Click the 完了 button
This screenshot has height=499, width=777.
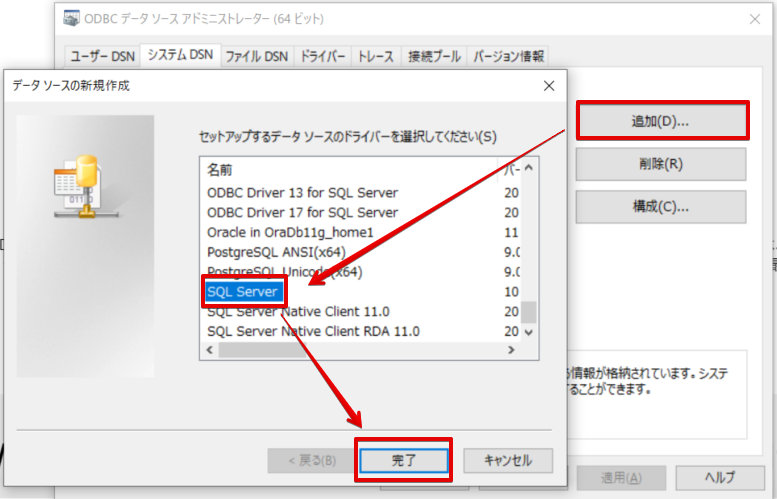click(404, 460)
